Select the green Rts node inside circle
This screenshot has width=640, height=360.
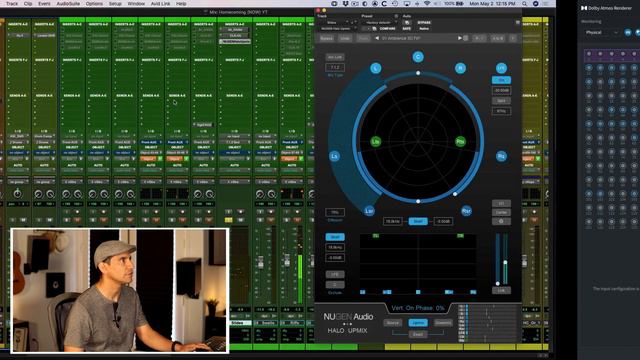click(460, 142)
